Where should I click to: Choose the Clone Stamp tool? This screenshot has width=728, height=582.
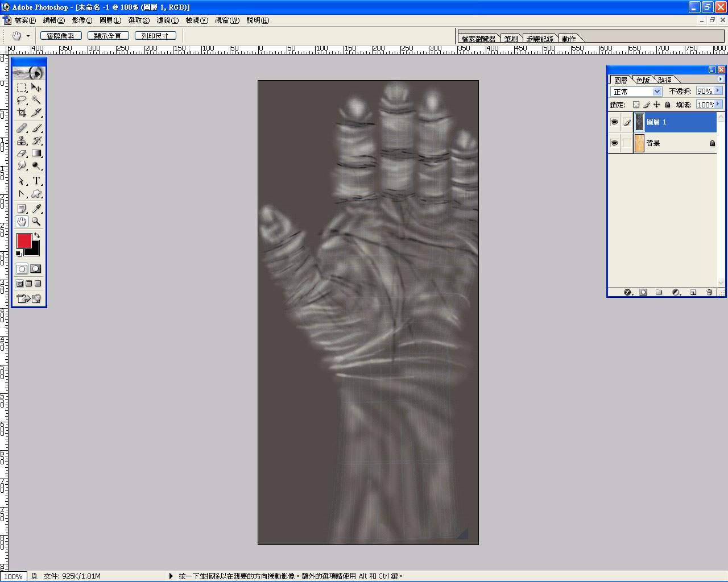(x=22, y=140)
